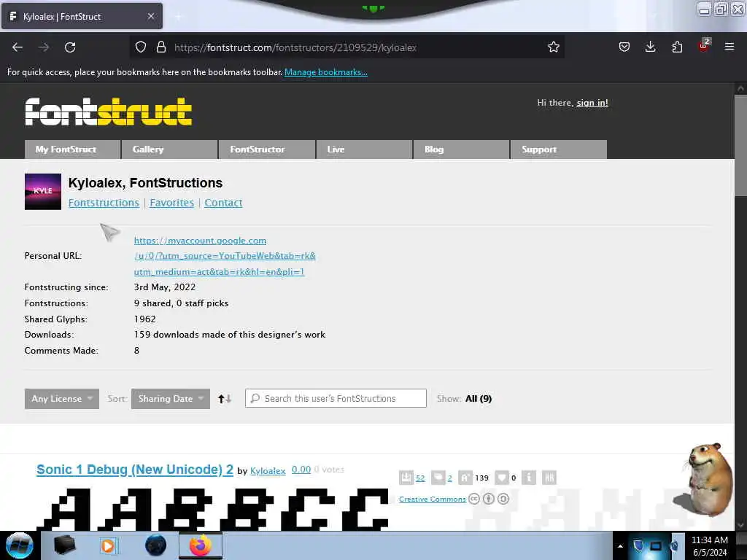Open the tracking protection shield icon

pyautogui.click(x=141, y=47)
